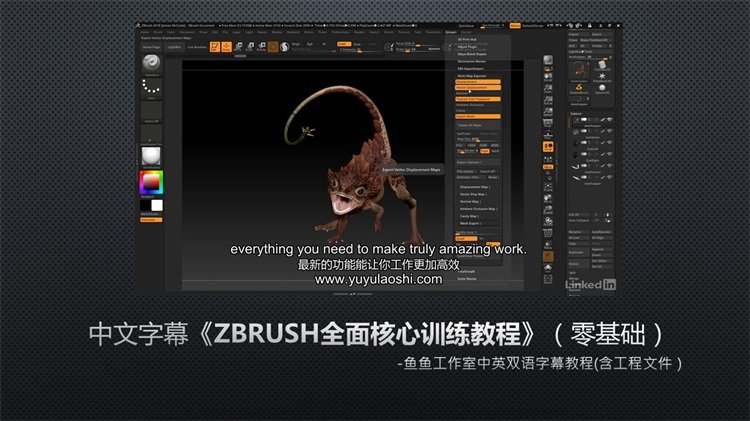The height and width of the screenshot is (421, 750).
Task: Select the white main color swatch
Action: pyautogui.click(x=157, y=205)
